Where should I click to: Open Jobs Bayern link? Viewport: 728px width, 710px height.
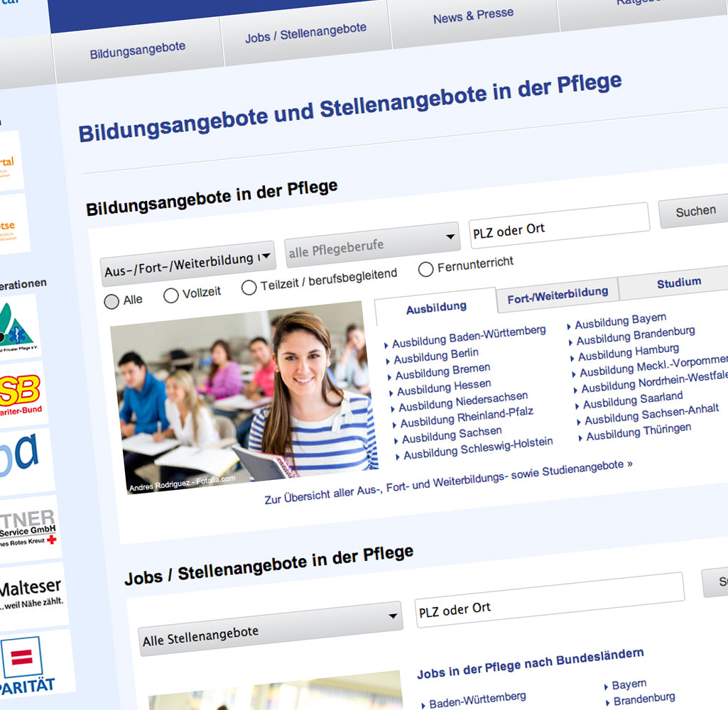[x=629, y=684]
